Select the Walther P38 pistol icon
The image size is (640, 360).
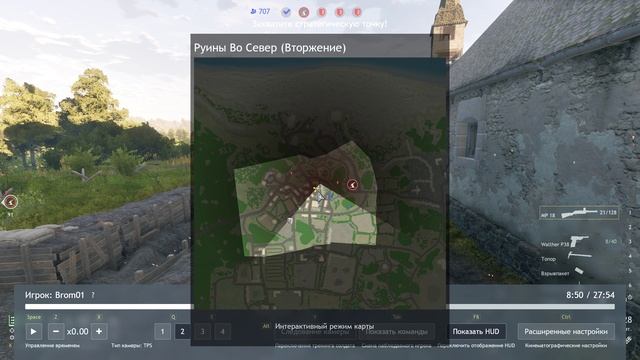coord(580,241)
